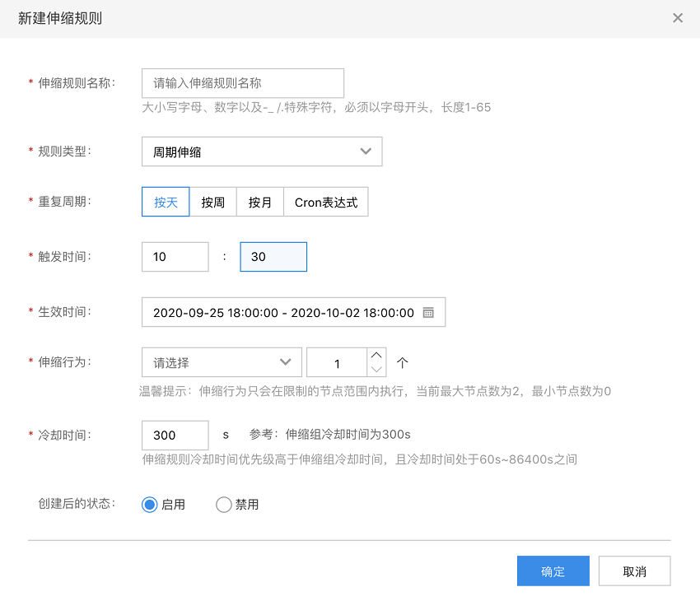This screenshot has height=601, width=700.
Task: Increase node count with up arrow
Action: (376, 356)
